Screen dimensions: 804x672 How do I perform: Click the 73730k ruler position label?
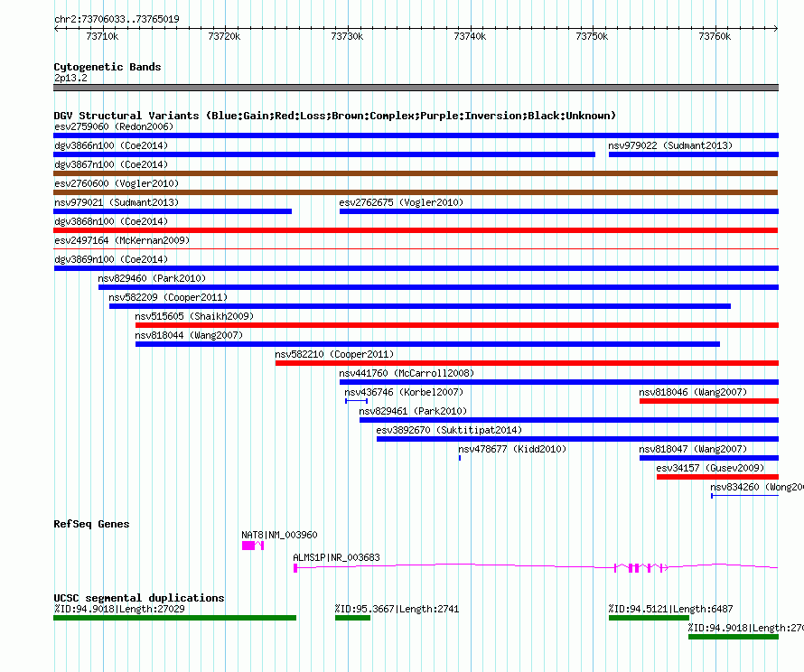tap(347, 36)
